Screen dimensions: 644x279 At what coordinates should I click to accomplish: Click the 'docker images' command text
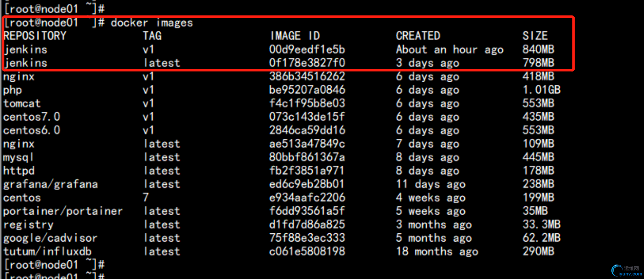tap(152, 23)
